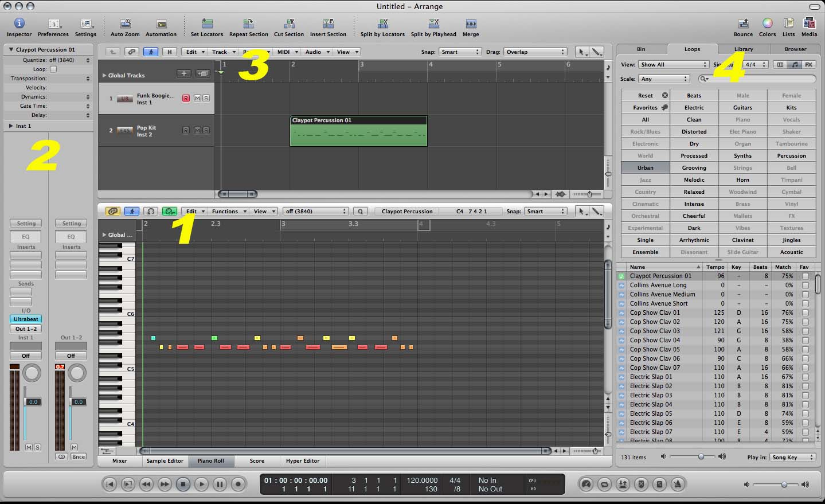This screenshot has height=504, width=825.
Task: Mark Cop Show Clav 01 as favorite
Action: coord(805,312)
